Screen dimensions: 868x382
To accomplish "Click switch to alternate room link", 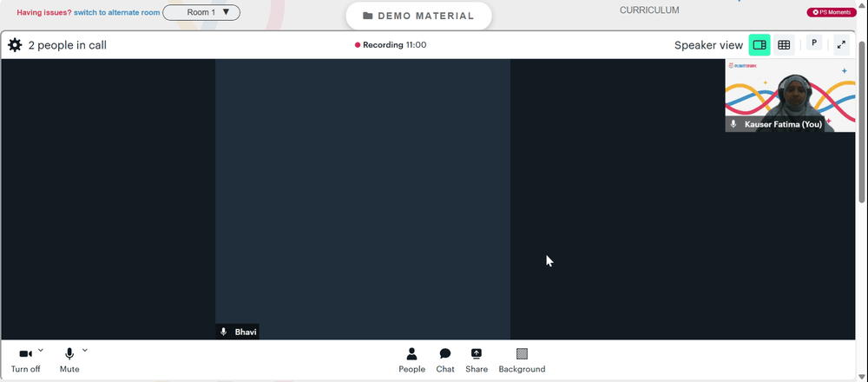I will point(117,12).
